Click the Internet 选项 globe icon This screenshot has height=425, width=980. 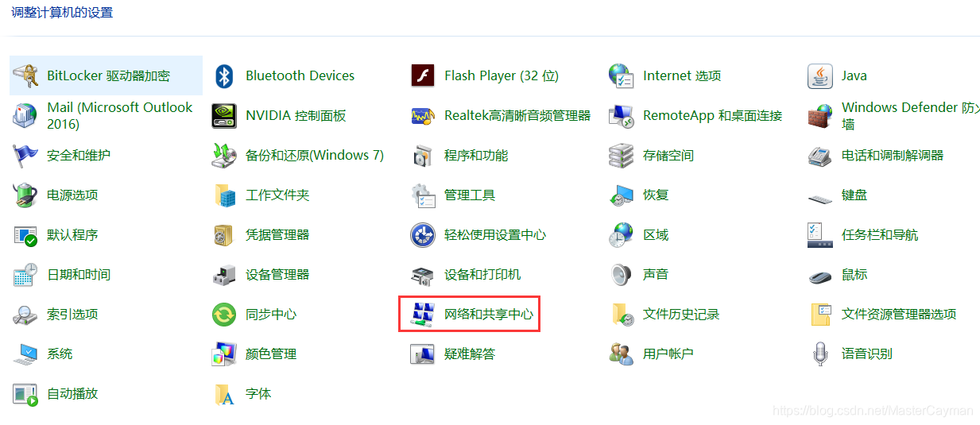[622, 76]
